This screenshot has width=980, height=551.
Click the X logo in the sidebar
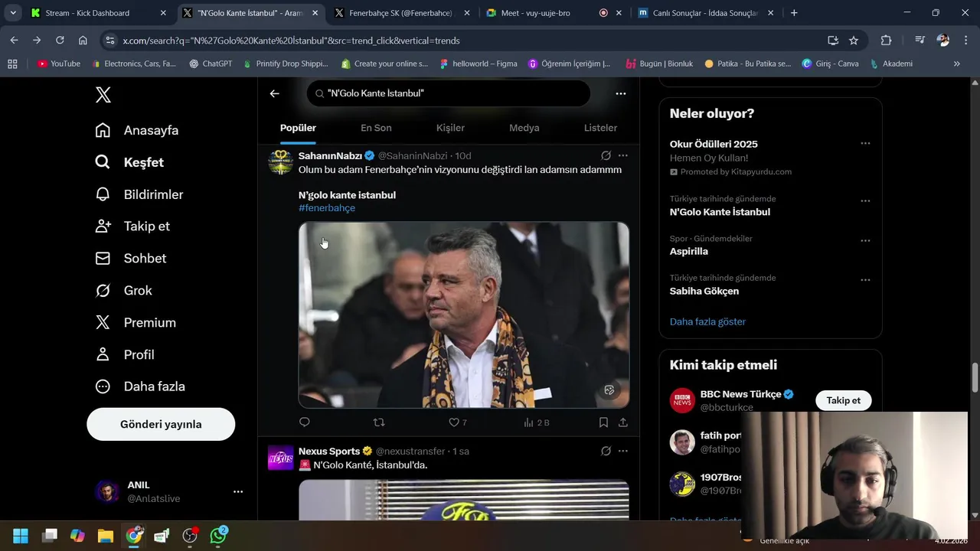tap(103, 95)
